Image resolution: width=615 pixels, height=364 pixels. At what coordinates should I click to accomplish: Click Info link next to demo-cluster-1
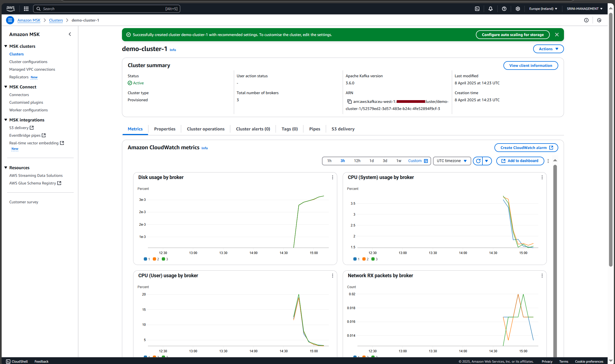tap(173, 50)
